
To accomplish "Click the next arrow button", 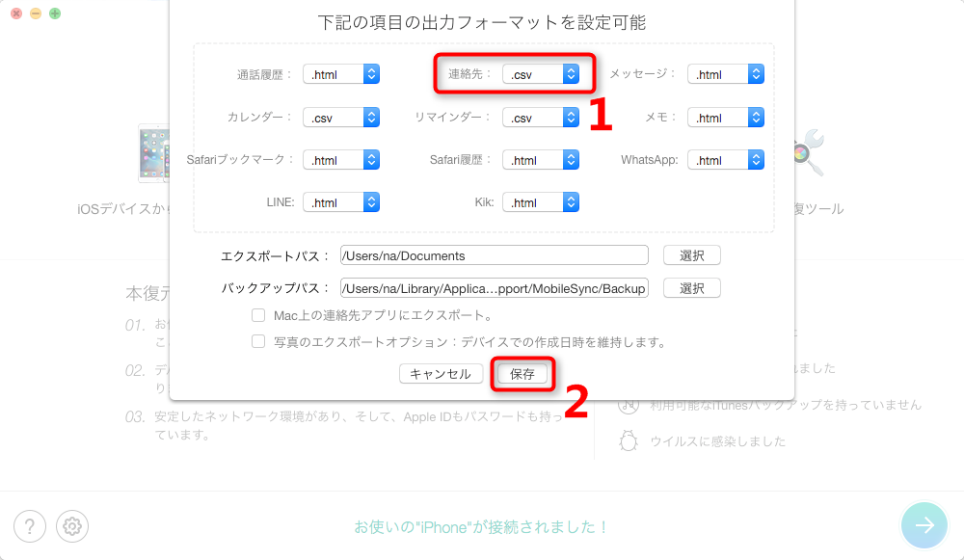I will coord(924,525).
